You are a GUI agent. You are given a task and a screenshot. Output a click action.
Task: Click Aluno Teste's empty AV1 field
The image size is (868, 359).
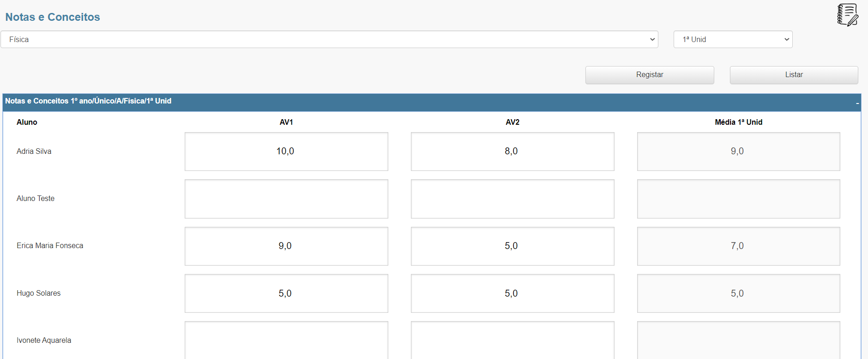coord(286,199)
